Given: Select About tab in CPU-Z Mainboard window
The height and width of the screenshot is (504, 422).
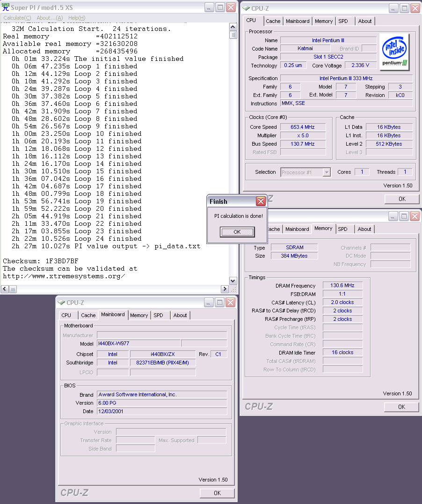Looking at the screenshot, I should click(180, 315).
